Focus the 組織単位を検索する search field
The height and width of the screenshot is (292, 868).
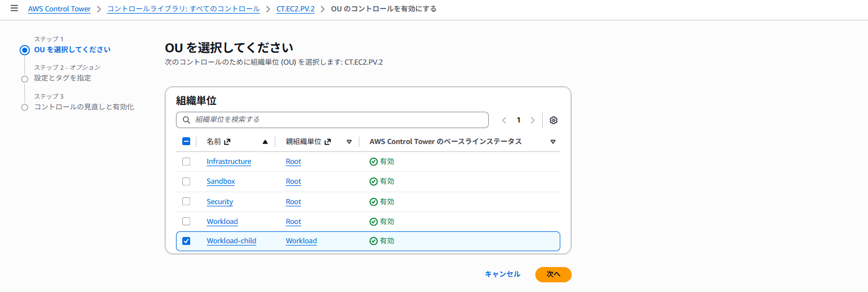332,120
